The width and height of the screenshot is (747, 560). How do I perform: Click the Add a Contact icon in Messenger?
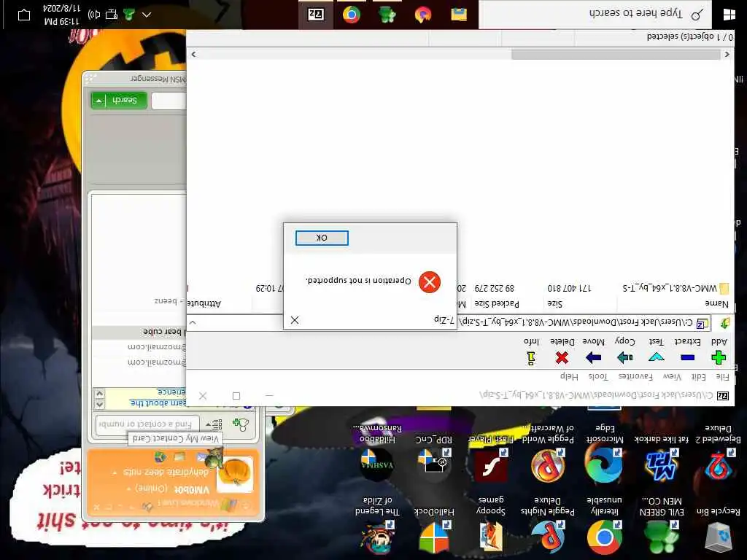[x=241, y=424]
